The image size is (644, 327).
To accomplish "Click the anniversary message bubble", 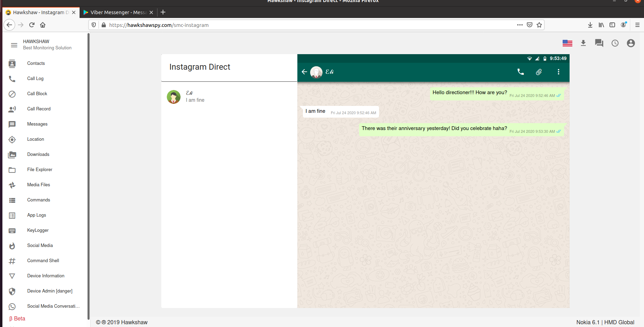I will [x=461, y=129].
